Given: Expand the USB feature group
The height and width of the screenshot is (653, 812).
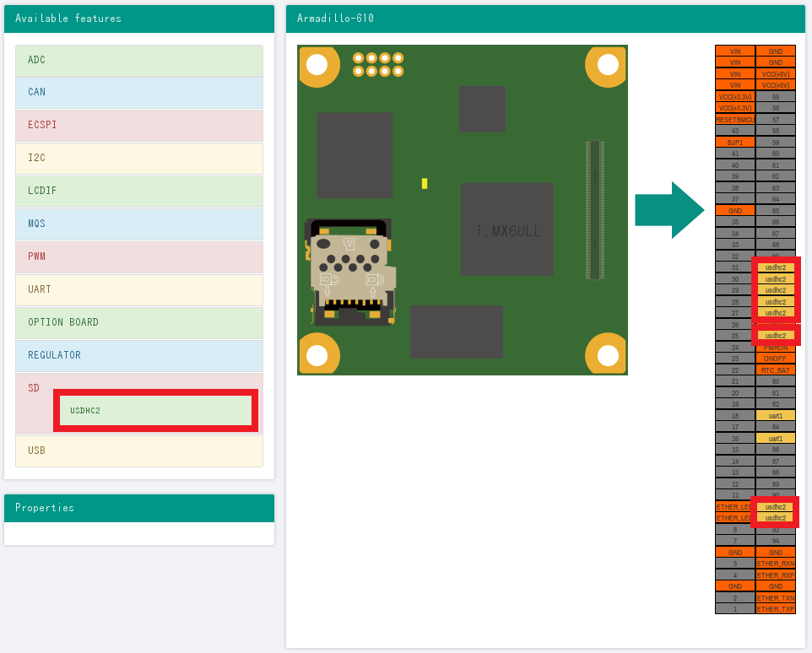Looking at the screenshot, I should pos(138,451).
